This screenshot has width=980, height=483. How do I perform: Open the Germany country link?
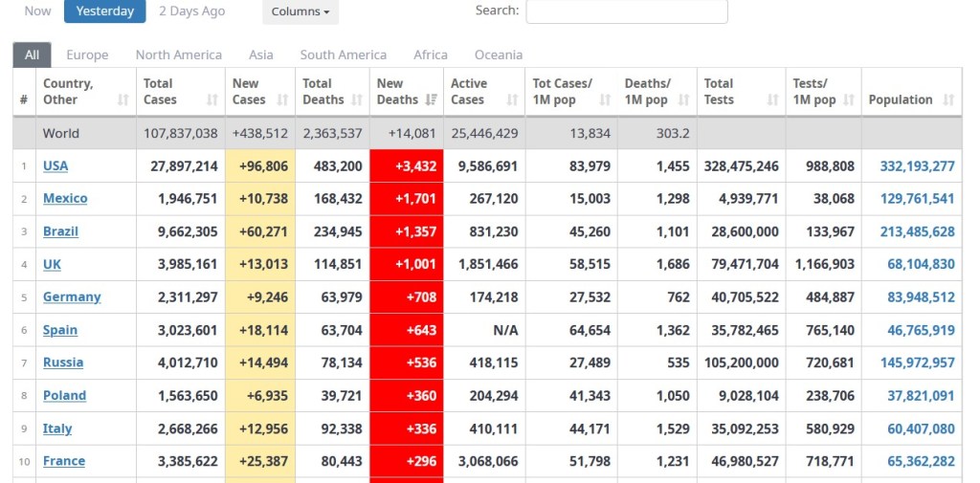(72, 296)
